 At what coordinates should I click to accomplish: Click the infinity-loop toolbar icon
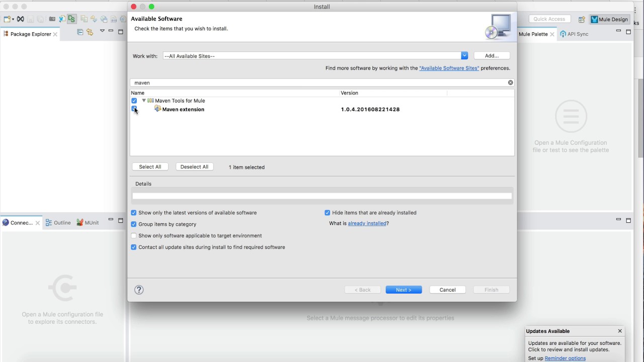[21, 19]
